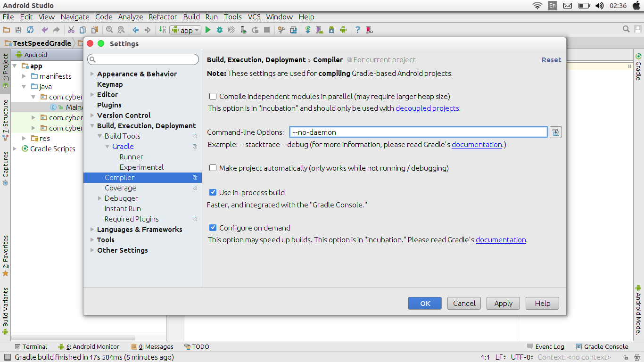
Task: Select Keymap settings page
Action: [110, 84]
